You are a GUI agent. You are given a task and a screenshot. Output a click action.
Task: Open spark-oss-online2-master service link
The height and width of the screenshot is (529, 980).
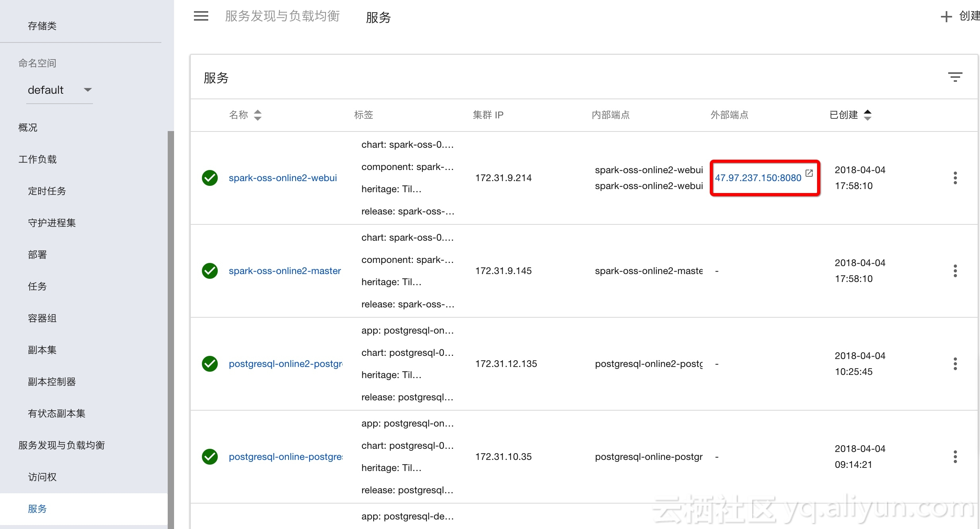285,271
